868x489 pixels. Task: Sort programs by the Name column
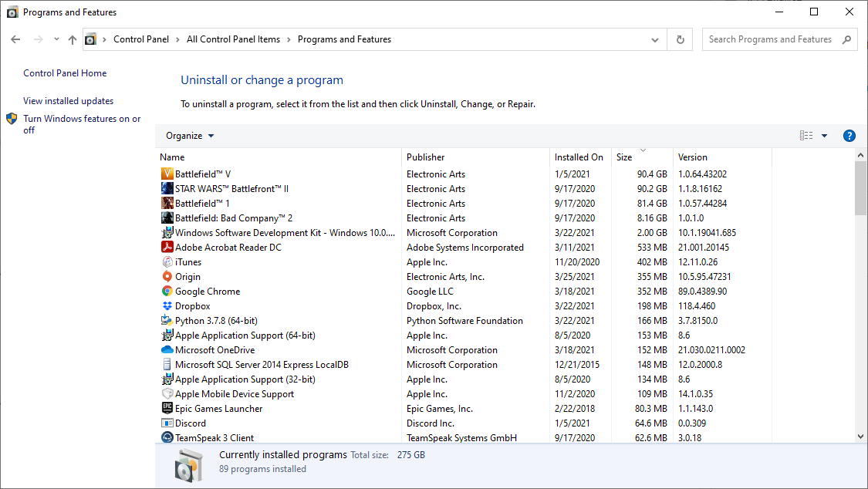[172, 157]
